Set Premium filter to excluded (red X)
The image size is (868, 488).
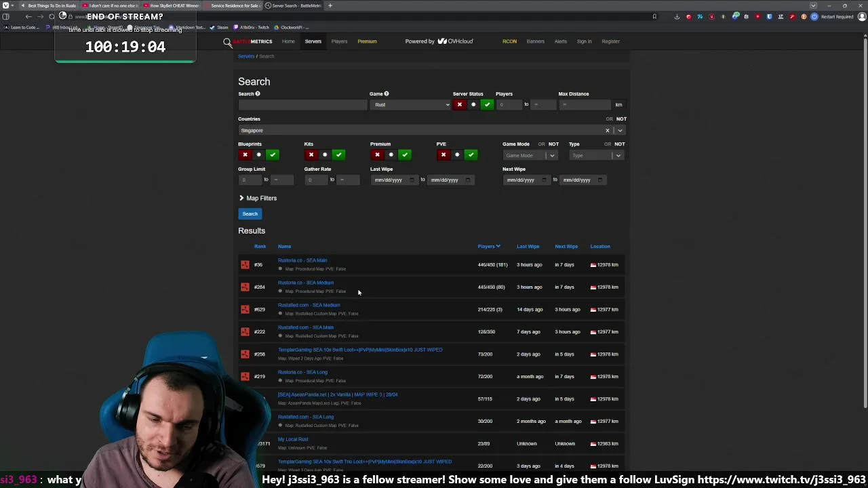click(x=377, y=155)
